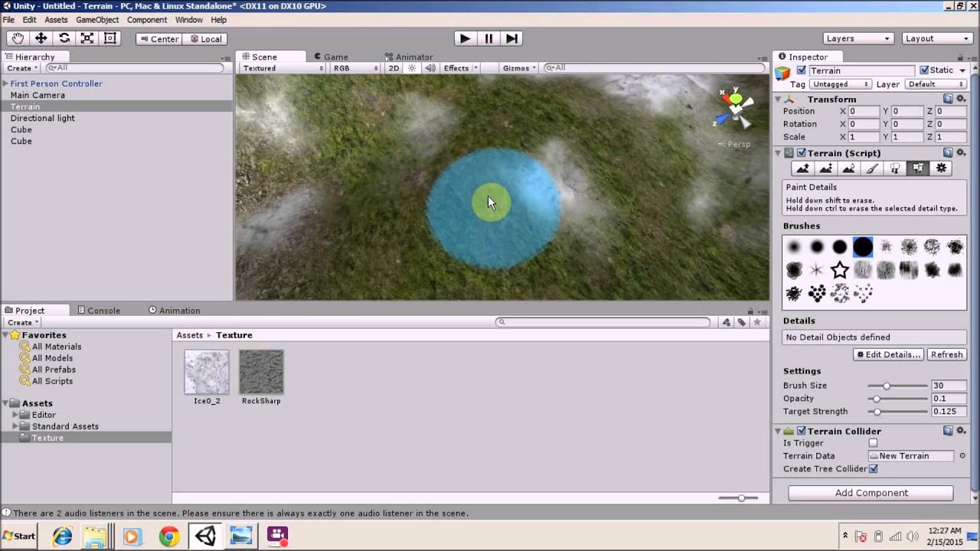Screen dimensions: 980x551
Task: Open Google Chrome from taskbar
Action: (x=169, y=536)
